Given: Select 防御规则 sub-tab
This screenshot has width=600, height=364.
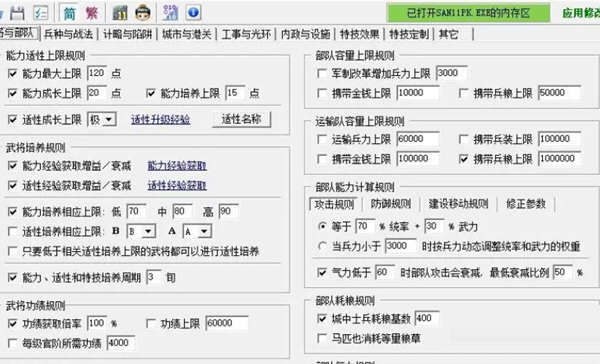Looking at the screenshot, I should pyautogui.click(x=391, y=204).
